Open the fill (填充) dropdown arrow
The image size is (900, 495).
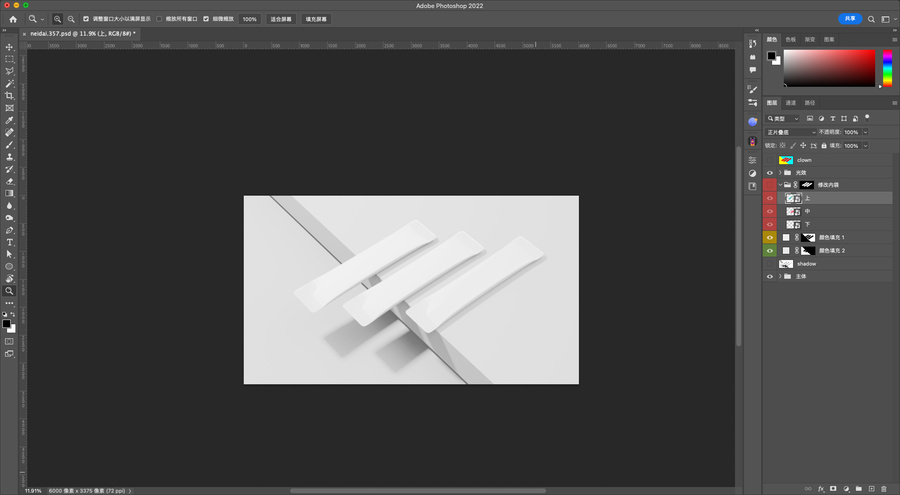[866, 146]
